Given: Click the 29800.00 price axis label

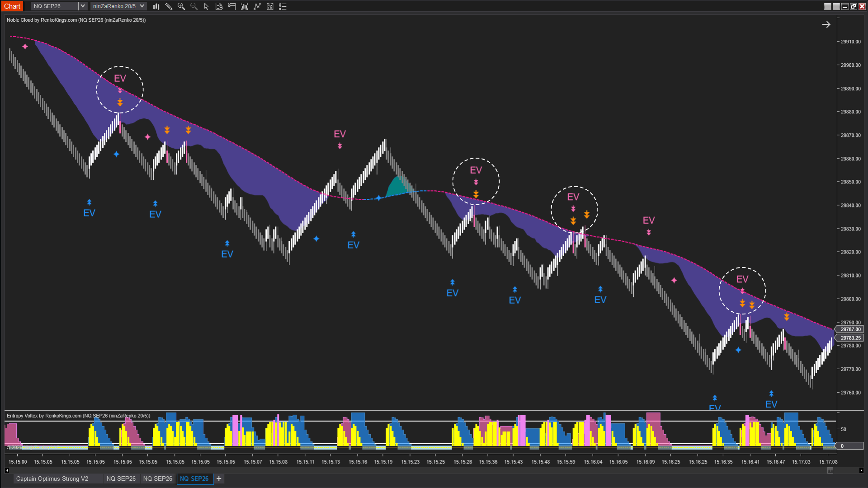Looking at the screenshot, I should tap(850, 299).
